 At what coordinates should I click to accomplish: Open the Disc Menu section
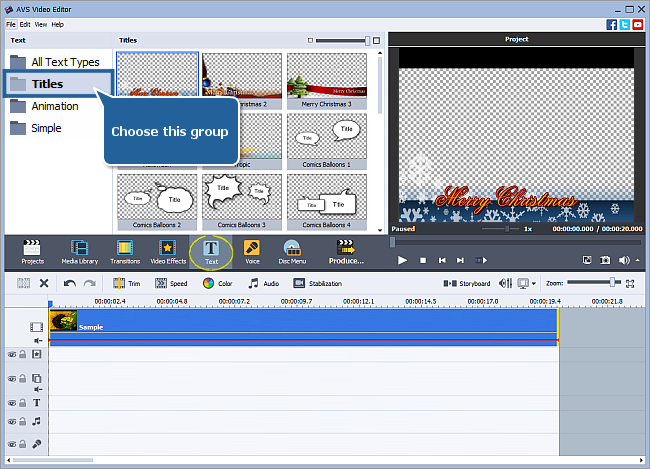[x=292, y=252]
